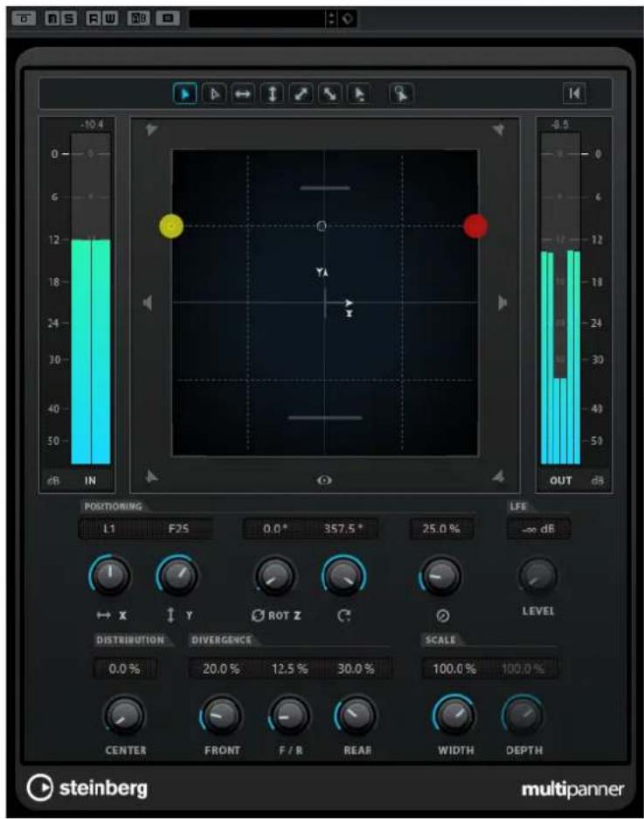Click the reset-to-start icon in tool strip
This screenshot has width=644, height=819.
click(x=575, y=94)
